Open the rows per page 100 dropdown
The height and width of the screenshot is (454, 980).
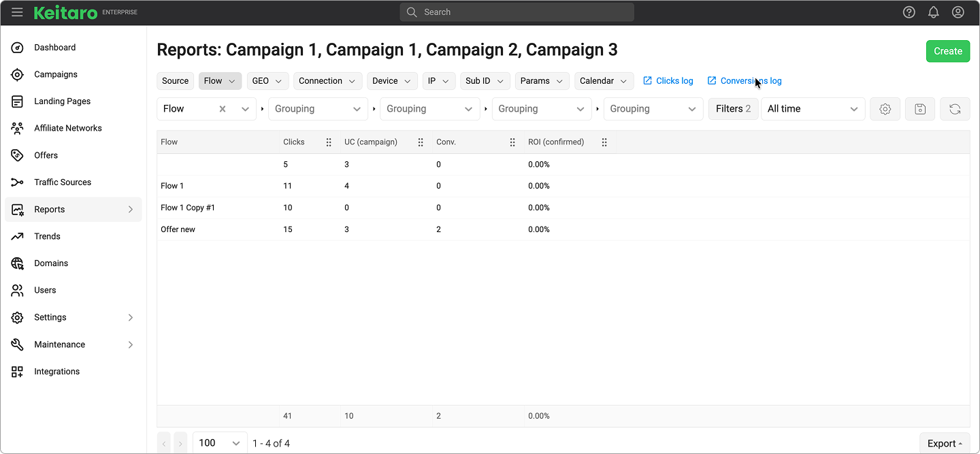219,443
